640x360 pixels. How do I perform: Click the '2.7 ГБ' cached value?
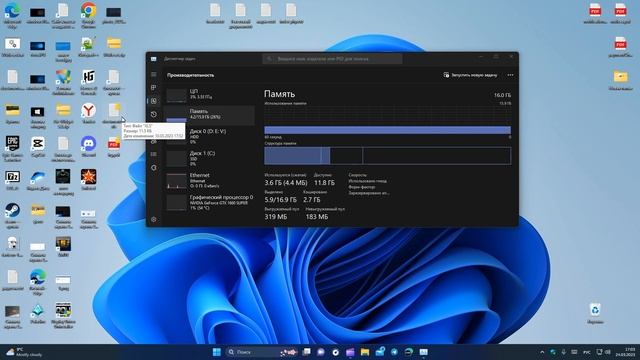pos(312,200)
